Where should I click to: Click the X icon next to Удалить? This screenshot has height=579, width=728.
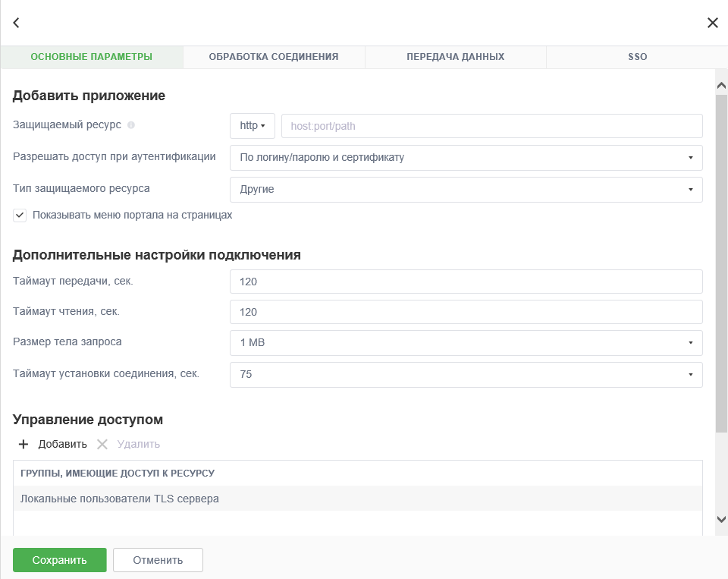point(102,444)
